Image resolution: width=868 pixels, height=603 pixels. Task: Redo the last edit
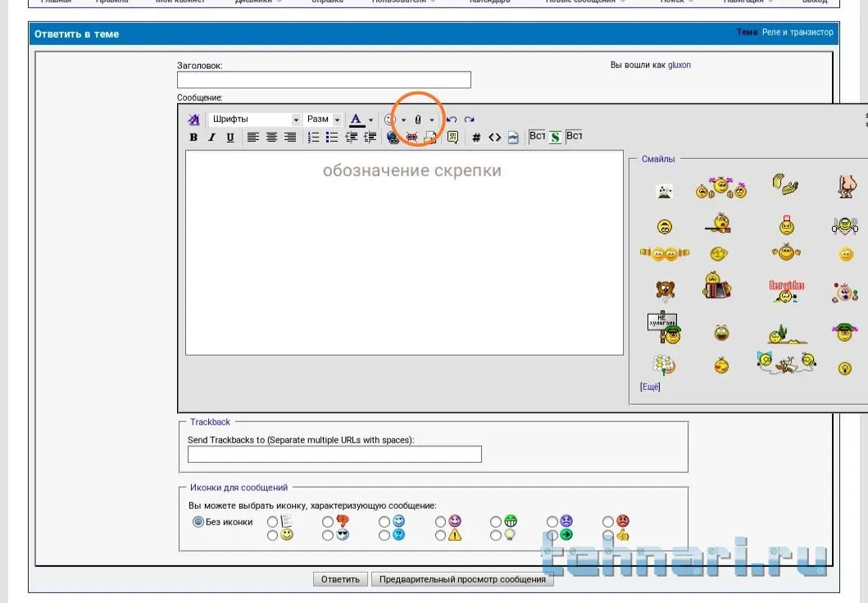(470, 120)
